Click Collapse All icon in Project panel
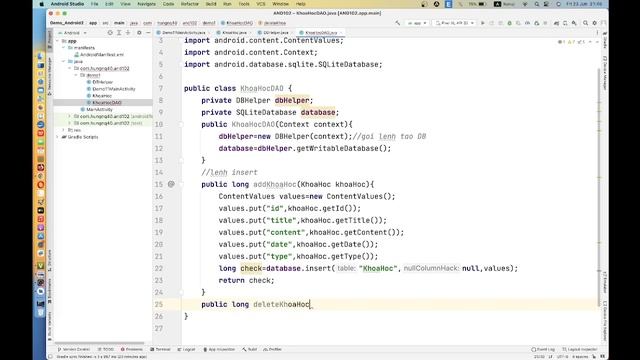Viewport: 640px width, 360px height. click(x=128, y=33)
